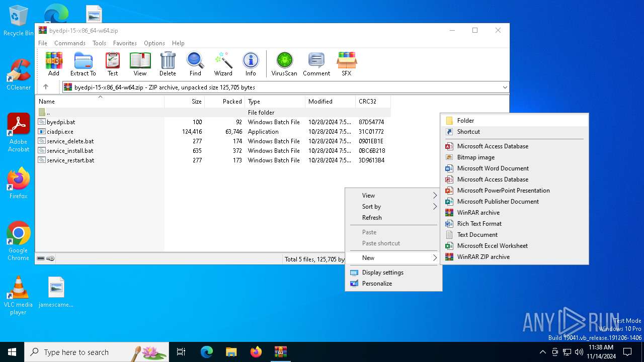Image resolution: width=644 pixels, height=362 pixels.
Task: Click the Add toolbar icon in WinRAR
Action: coord(54,64)
